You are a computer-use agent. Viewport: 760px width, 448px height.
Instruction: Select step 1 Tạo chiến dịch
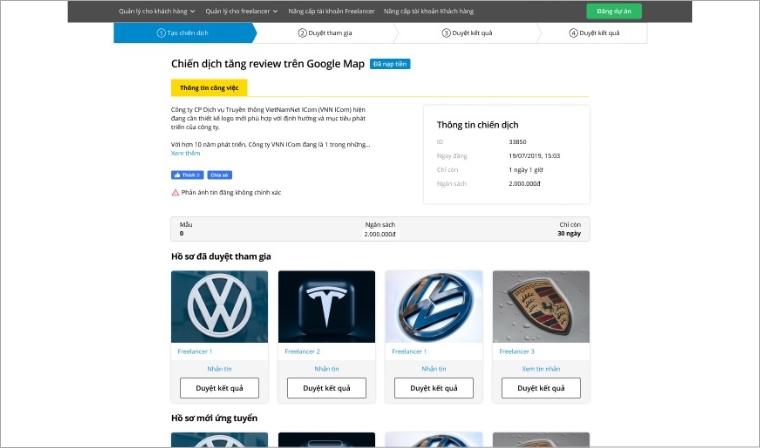click(183, 33)
